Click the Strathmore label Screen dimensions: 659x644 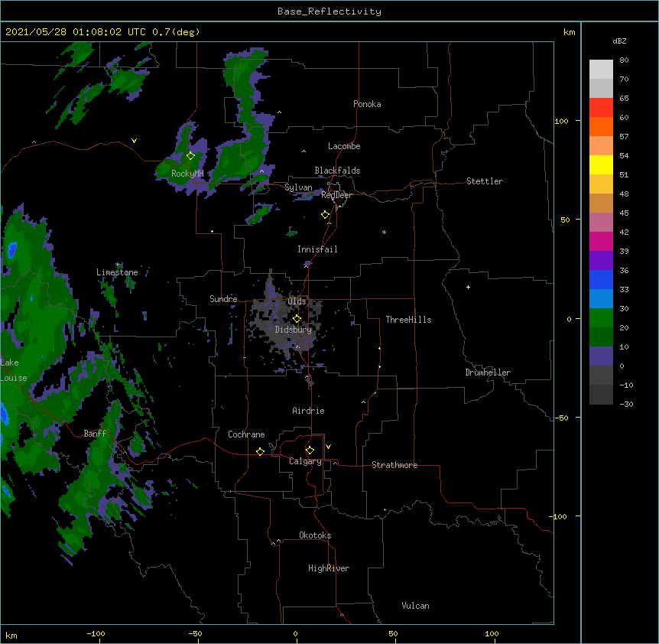[x=394, y=465]
